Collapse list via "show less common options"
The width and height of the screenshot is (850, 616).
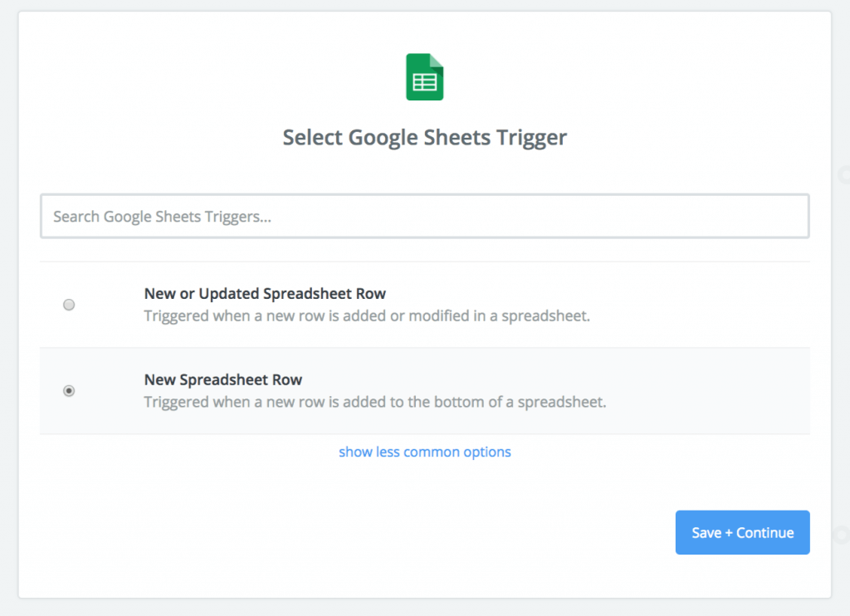[424, 452]
